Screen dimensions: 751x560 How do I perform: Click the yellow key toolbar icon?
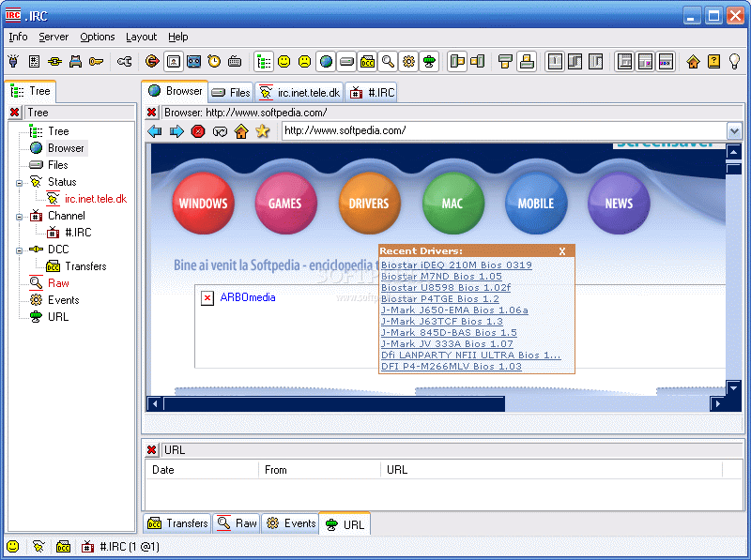tap(96, 61)
